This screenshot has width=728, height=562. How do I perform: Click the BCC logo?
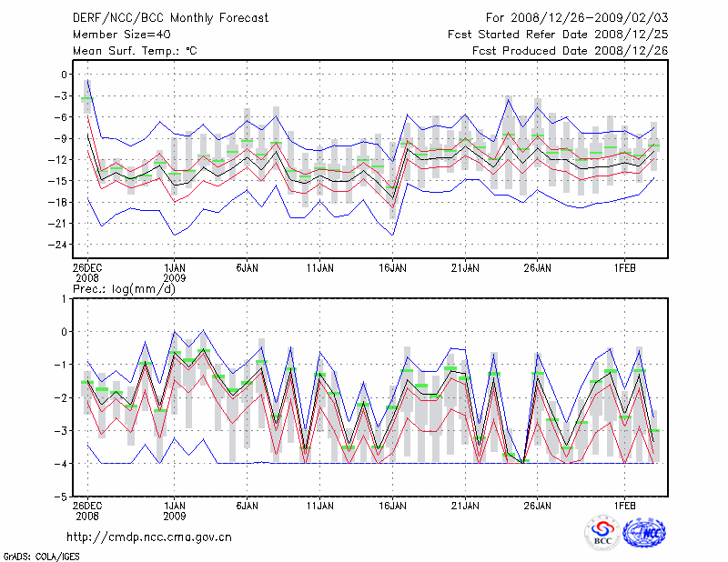(x=602, y=532)
